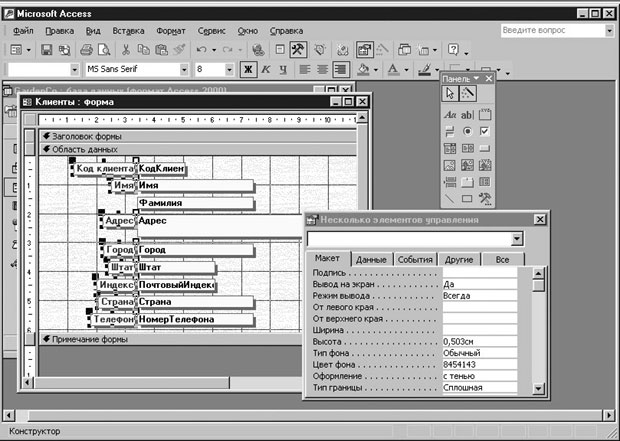
Task: Click the properties list scroll-down arrow
Action: [x=539, y=388]
